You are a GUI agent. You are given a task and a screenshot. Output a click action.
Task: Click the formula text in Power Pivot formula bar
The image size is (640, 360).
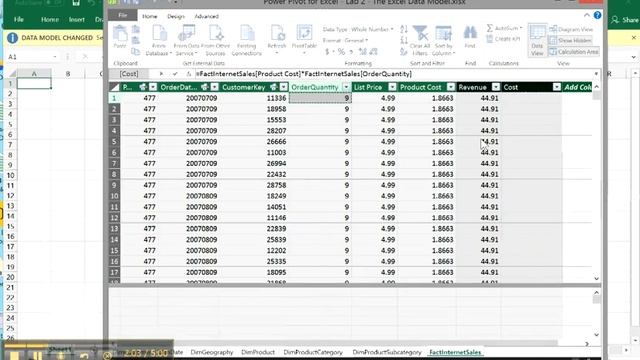[x=304, y=74]
